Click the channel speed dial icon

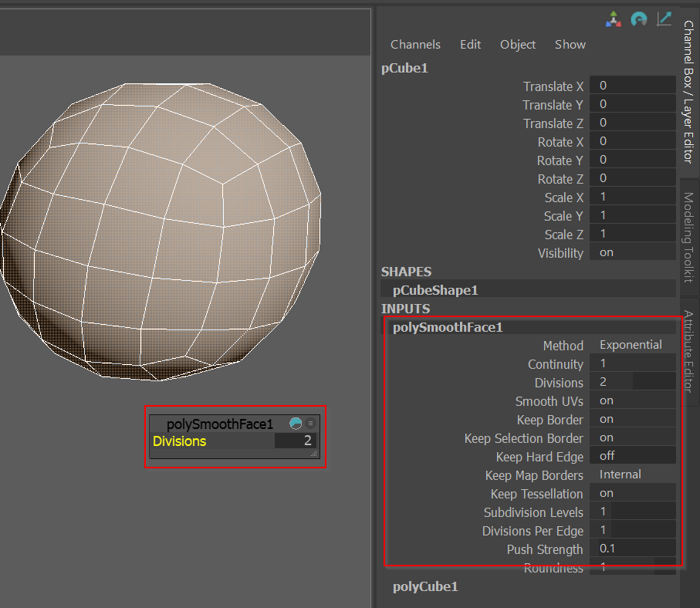pos(639,19)
